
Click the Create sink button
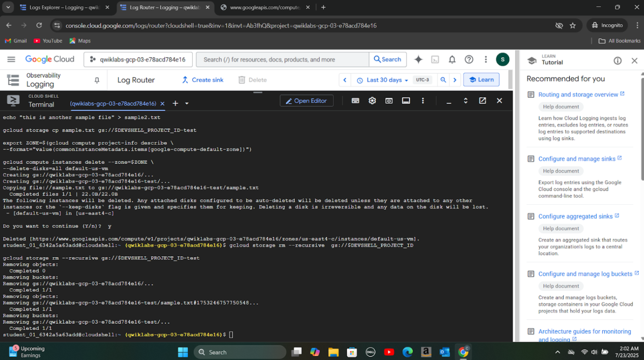pos(202,80)
